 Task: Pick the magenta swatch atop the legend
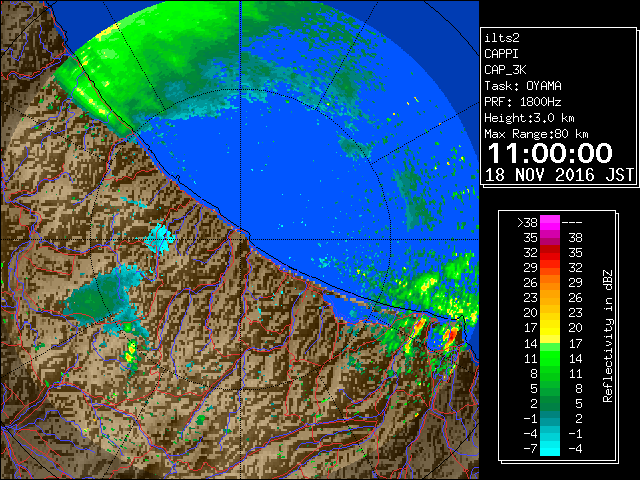[x=550, y=222]
